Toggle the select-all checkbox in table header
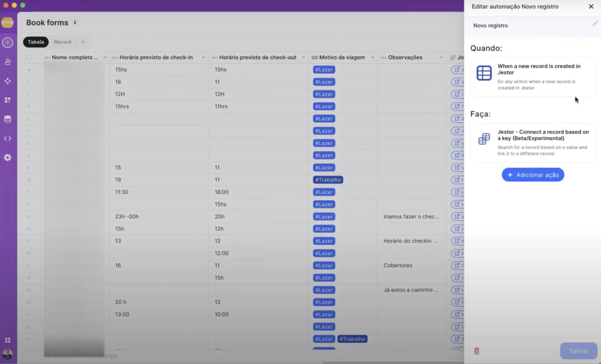Viewport: 601px width, 364px height. click(x=29, y=57)
